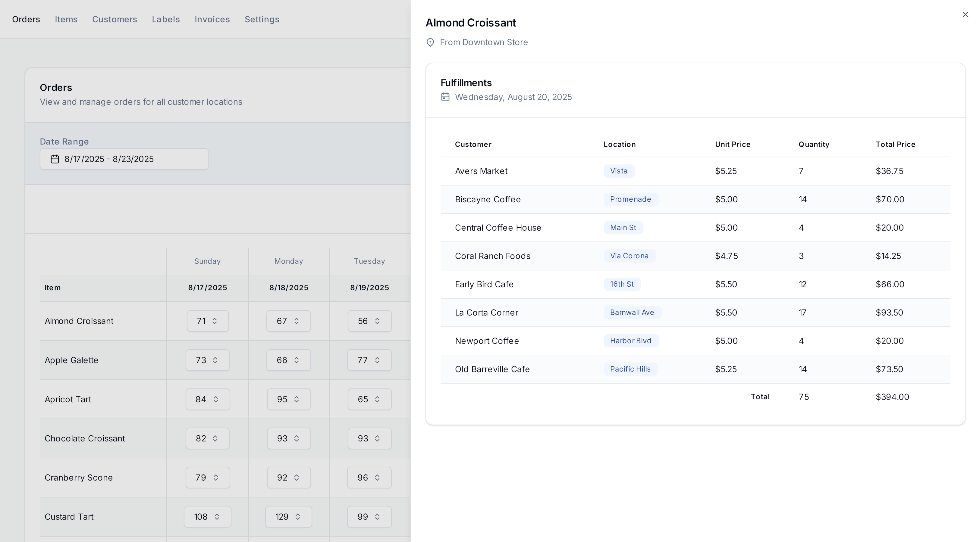Select Biscayne Coffee customer row
This screenshot has height=542, width=980.
[695, 199]
